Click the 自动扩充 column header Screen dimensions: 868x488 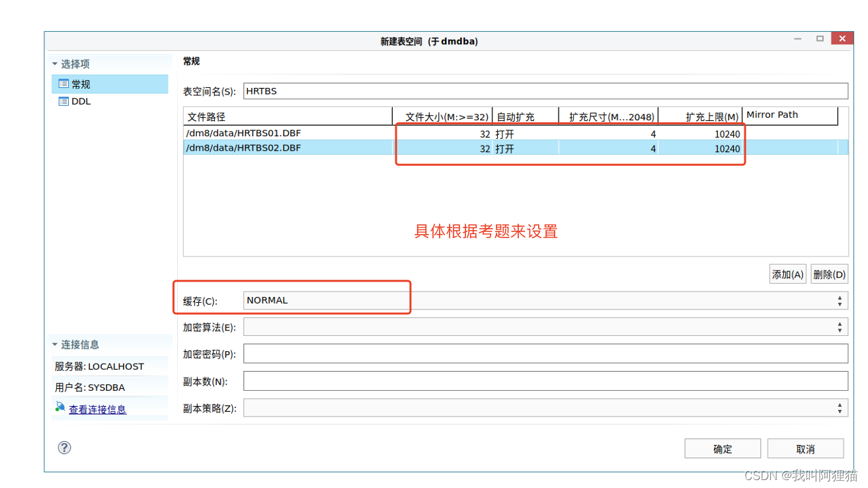click(526, 116)
